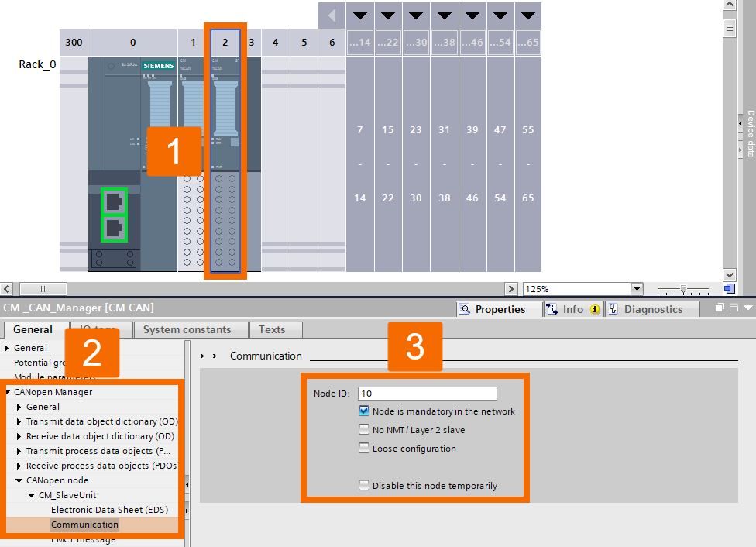Viewport: 756px width, 547px height.
Task: Select the CM CAN module in slot 2
Action: click(225, 164)
